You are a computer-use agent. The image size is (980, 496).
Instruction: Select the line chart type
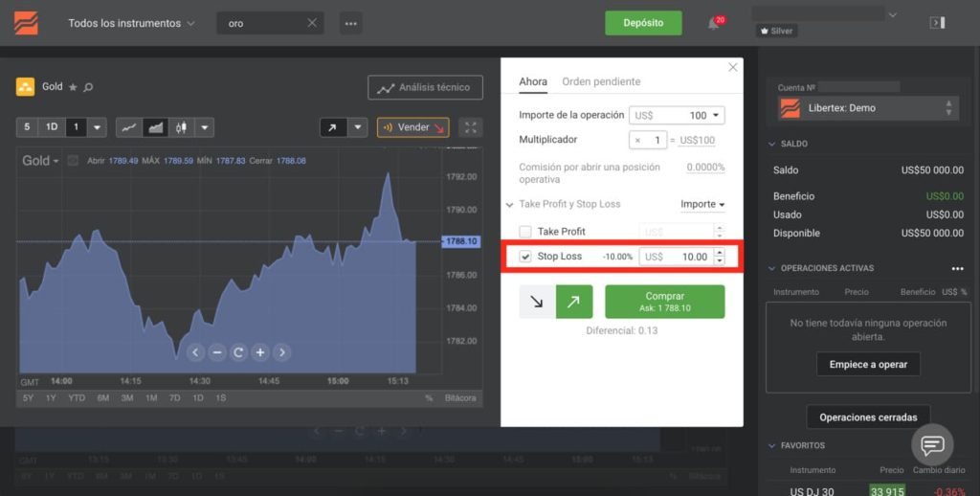129,127
